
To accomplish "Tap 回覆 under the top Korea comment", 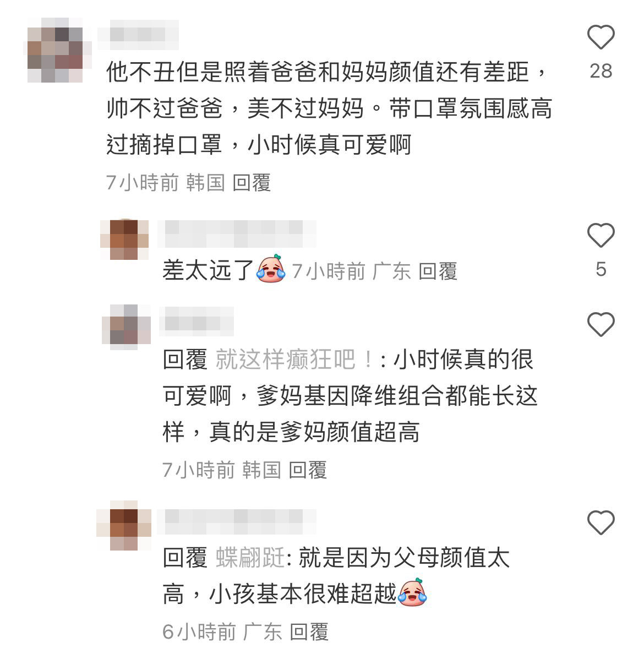I will pyautogui.click(x=252, y=183).
